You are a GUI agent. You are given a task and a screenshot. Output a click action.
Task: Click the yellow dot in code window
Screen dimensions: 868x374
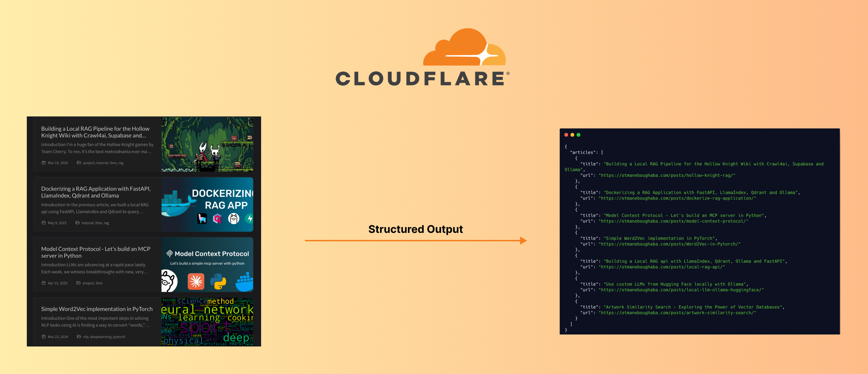coord(572,135)
